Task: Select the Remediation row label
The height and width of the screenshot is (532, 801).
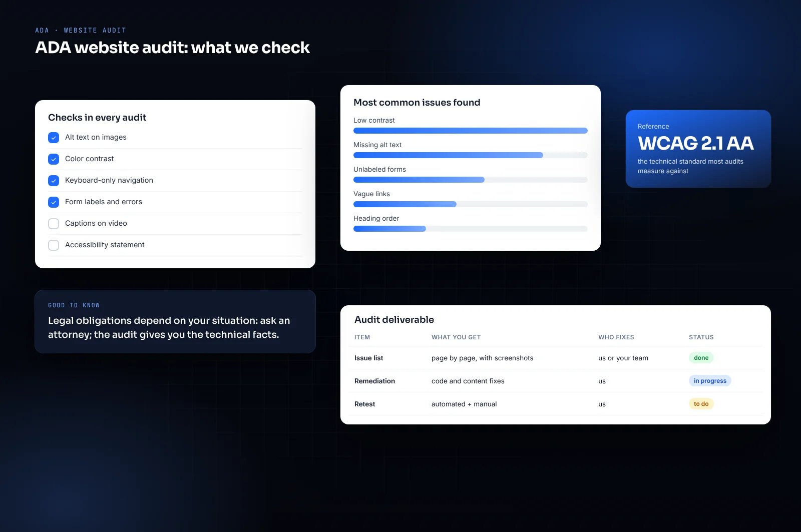Action: 374,381
